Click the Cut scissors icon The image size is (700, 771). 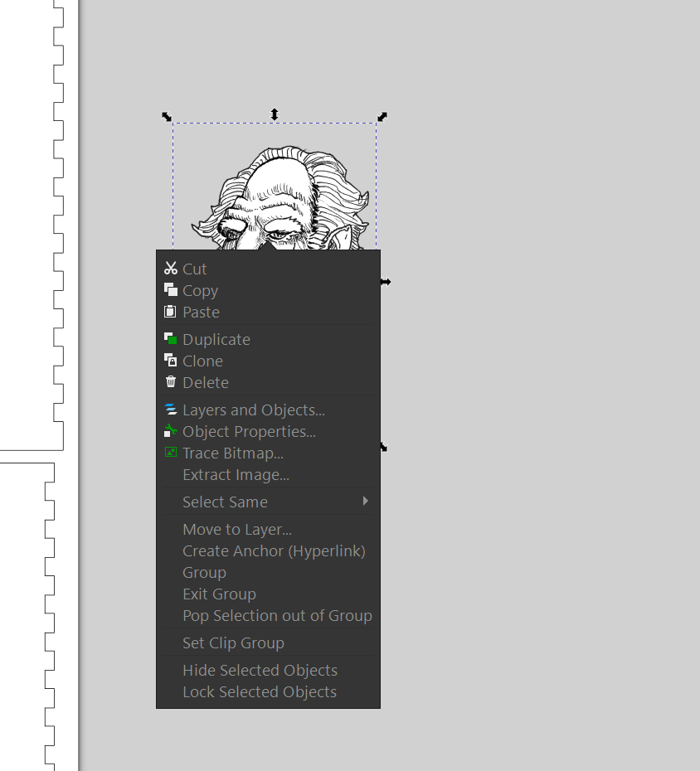[171, 269]
